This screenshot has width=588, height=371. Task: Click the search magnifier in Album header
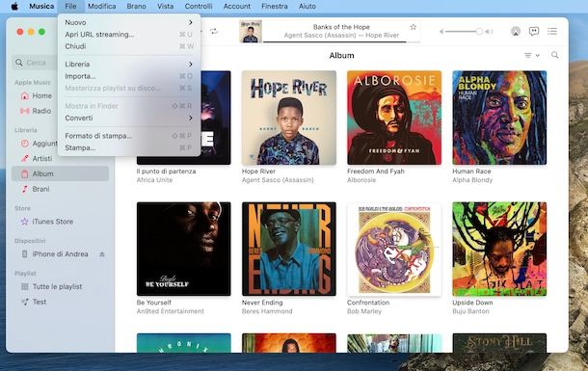tap(554, 55)
